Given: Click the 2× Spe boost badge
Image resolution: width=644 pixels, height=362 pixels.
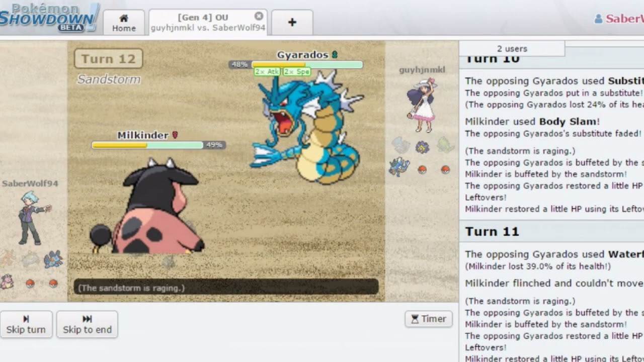Looking at the screenshot, I should pyautogui.click(x=297, y=72).
